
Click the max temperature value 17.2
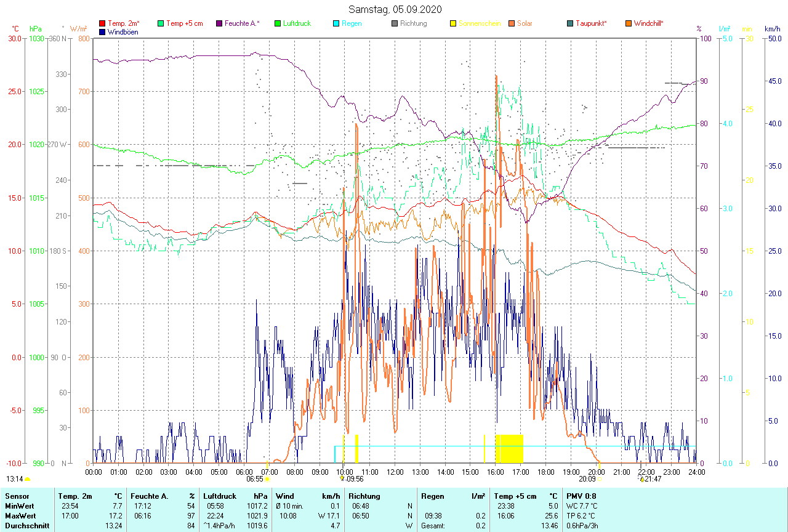pos(115,516)
